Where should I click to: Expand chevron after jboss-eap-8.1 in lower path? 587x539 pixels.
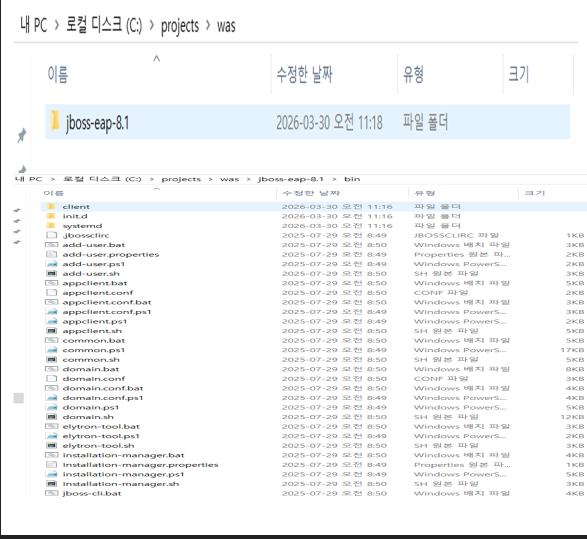pyautogui.click(x=334, y=179)
